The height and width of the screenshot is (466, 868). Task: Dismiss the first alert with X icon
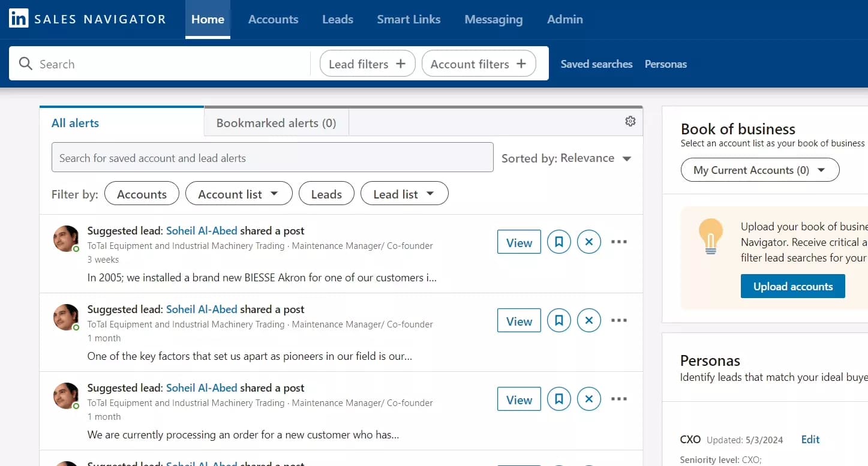[588, 242]
